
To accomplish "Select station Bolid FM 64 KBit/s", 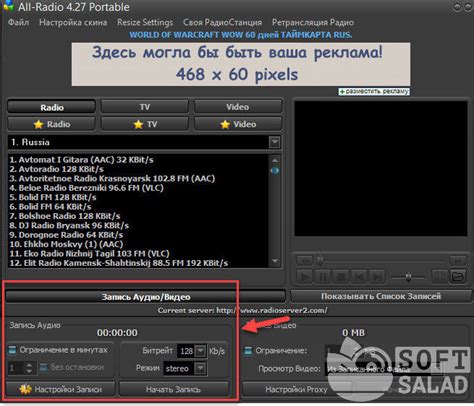I will pyautogui.click(x=50, y=206).
